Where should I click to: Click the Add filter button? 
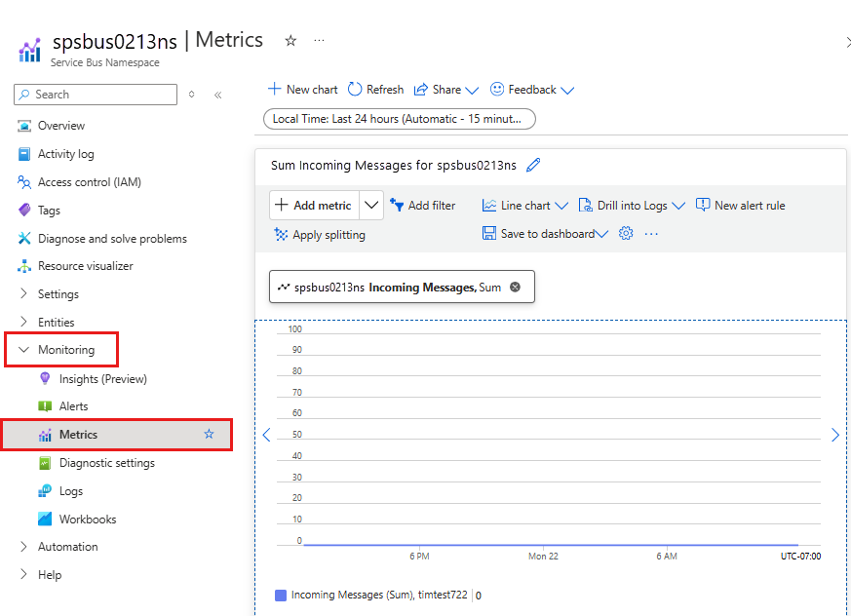pos(422,206)
